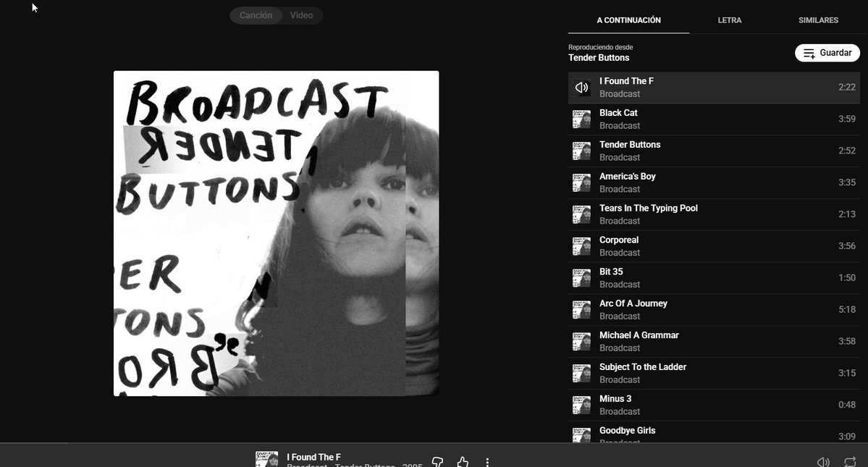Toggle repeat mode in player bar

[x=850, y=461]
